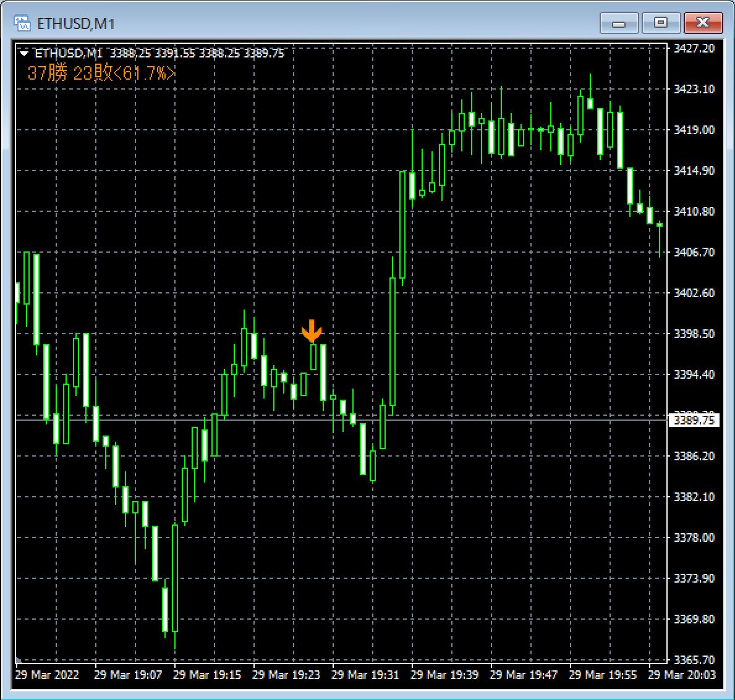The height and width of the screenshot is (700, 735).
Task: Click the 29 Mar 2022 time label
Action: [x=47, y=675]
